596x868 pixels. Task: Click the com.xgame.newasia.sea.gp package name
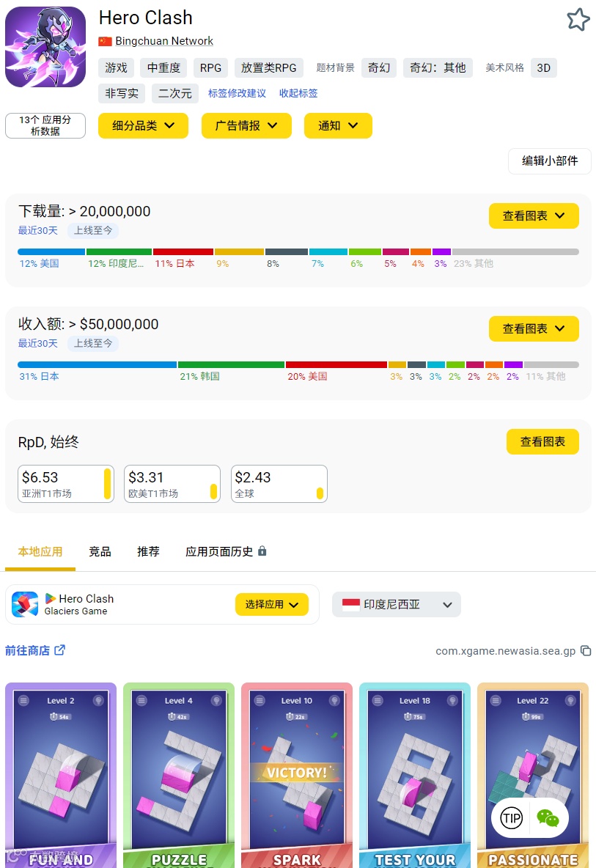point(505,651)
